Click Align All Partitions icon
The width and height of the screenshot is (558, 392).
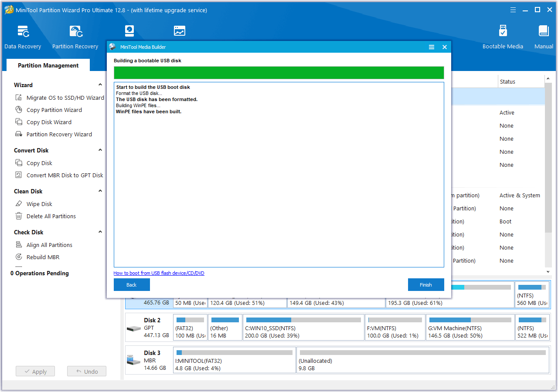(19, 245)
